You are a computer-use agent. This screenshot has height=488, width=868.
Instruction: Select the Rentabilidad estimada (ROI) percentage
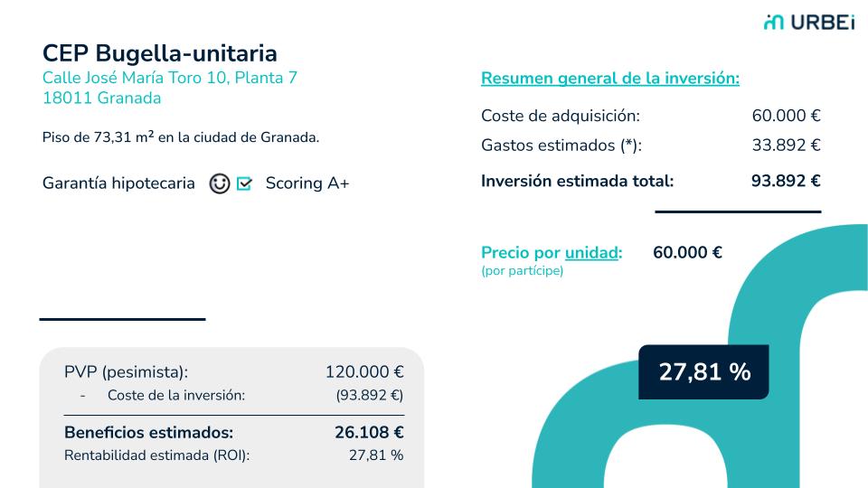(x=376, y=455)
